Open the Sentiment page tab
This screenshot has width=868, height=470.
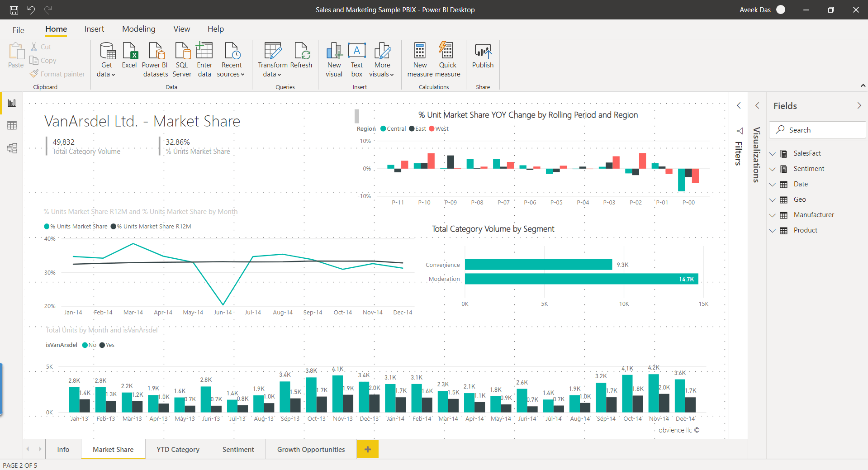[238, 449]
